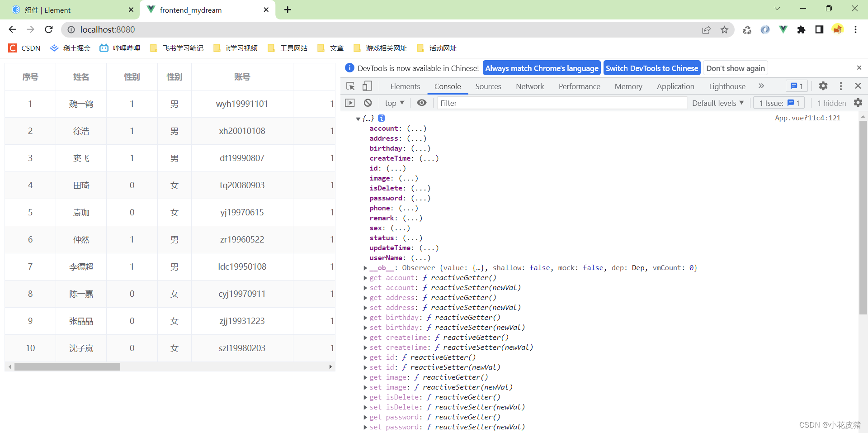Viewport: 868px width, 433px height.
Task: Open the Sources tab
Action: click(488, 86)
